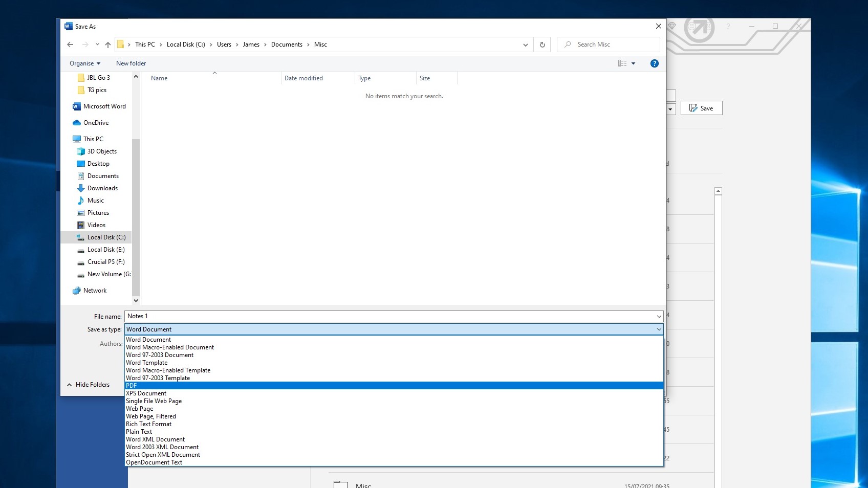Click the Save button

(701, 108)
